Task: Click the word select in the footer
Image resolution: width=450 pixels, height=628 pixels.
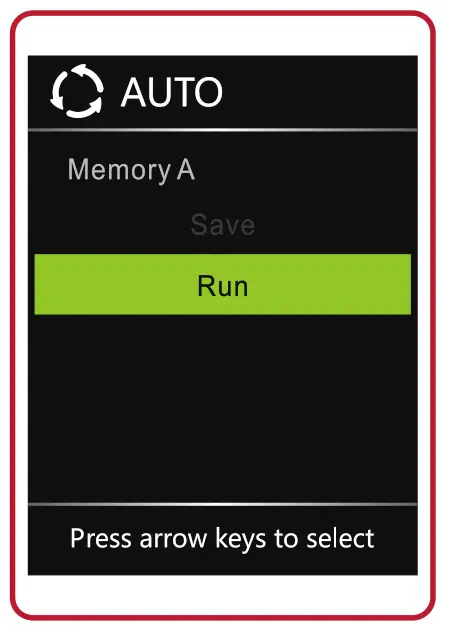Action: point(340,538)
